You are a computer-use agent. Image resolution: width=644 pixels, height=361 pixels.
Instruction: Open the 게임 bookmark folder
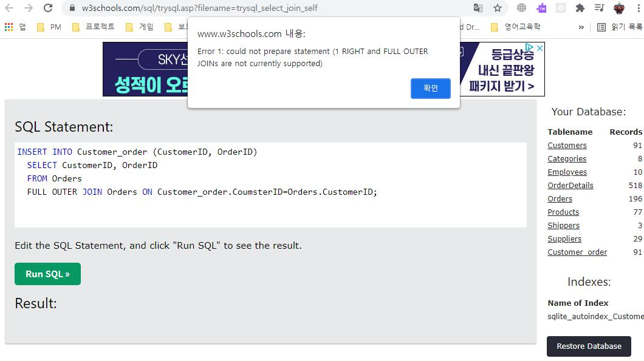(x=140, y=27)
